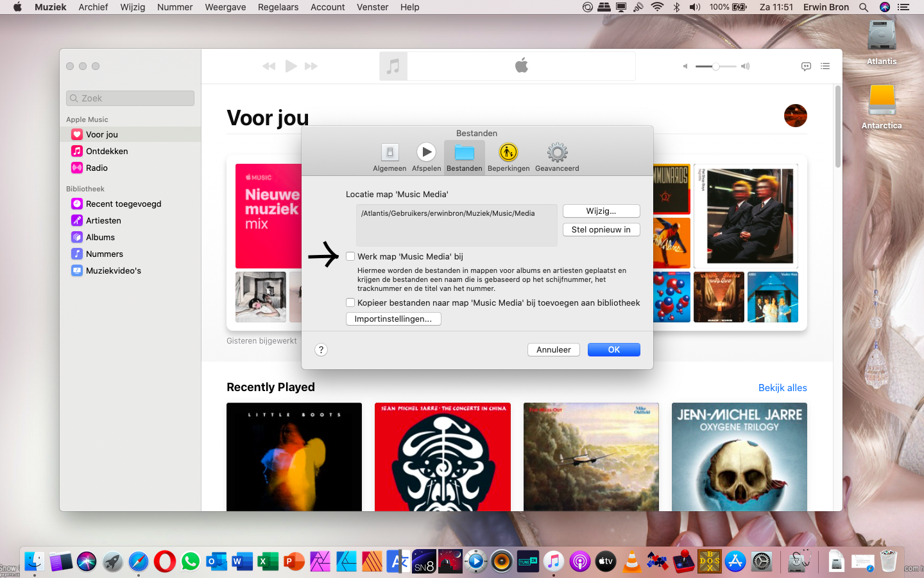This screenshot has width=924, height=578.
Task: Open the Geavanceerd preferences tab
Action: pyautogui.click(x=557, y=157)
